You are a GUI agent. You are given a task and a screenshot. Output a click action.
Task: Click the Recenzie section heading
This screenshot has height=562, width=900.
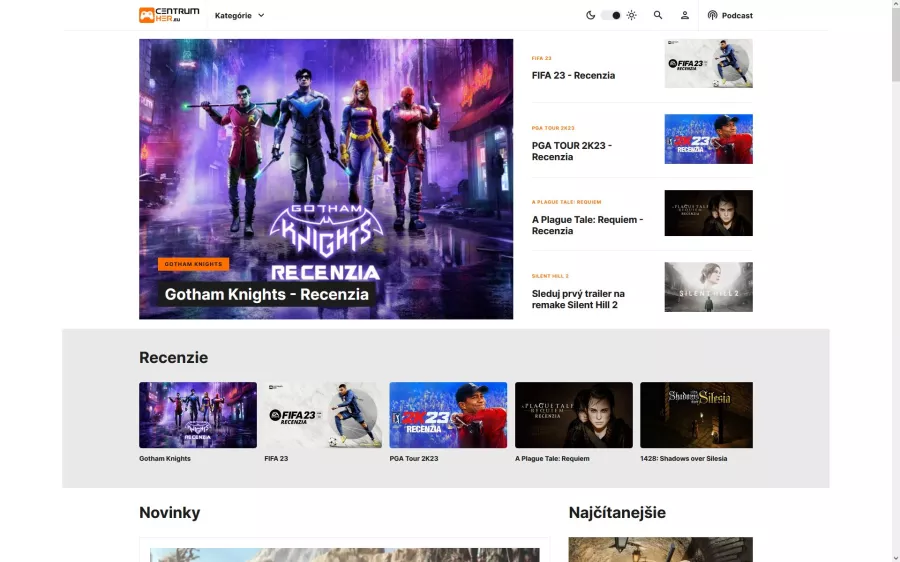pyautogui.click(x=173, y=357)
